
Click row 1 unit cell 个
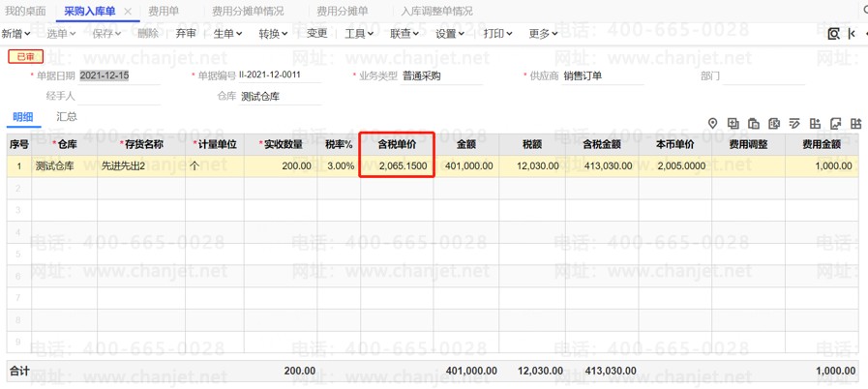point(215,166)
